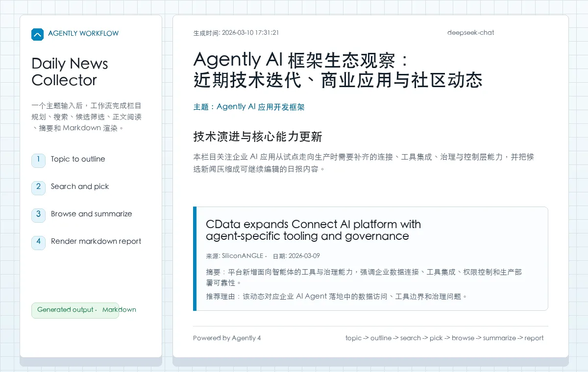Click the sidebar description starting 一个主题输入后
This screenshot has height=372, width=588.
(87, 117)
